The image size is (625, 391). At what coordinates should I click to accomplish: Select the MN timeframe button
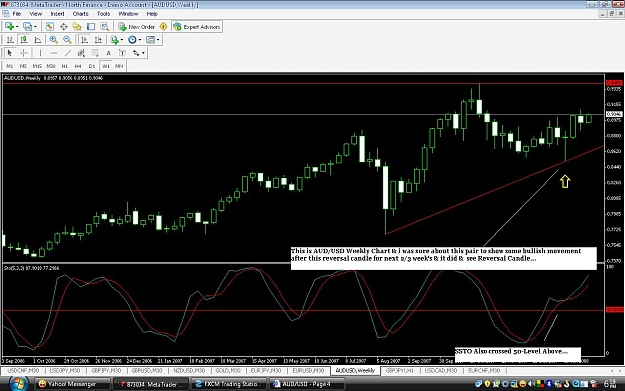[x=119, y=66]
